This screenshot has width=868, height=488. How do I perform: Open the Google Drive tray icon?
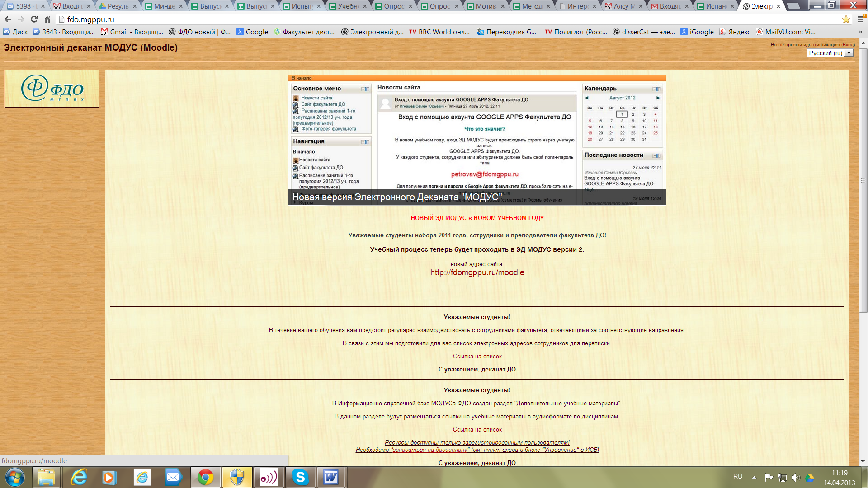pos(810,477)
